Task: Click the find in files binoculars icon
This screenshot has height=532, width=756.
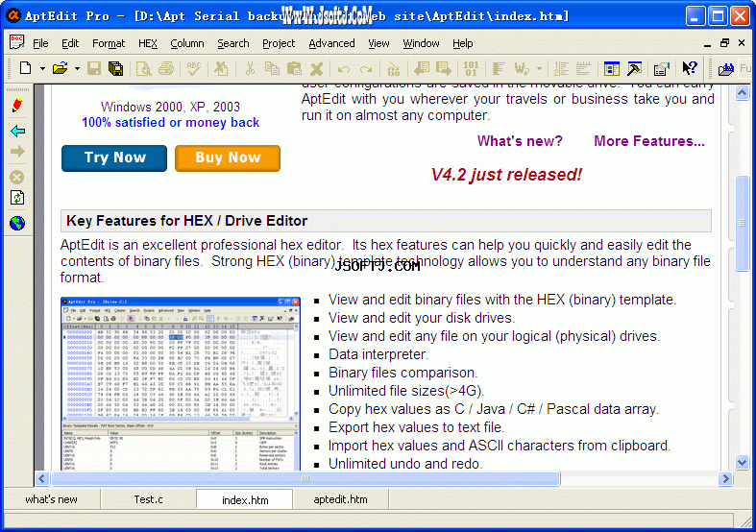Action: coord(725,69)
